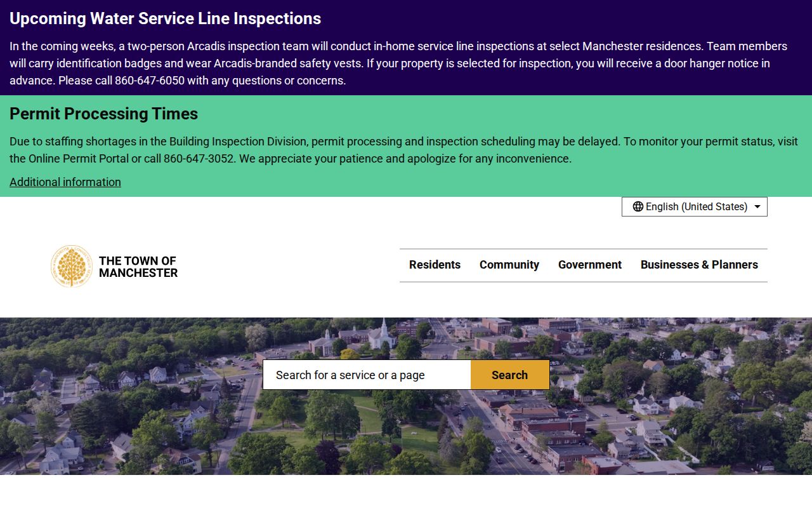Viewport: 812px width, 508px height.
Task: Select English (United States) language label
Action: pyautogui.click(x=697, y=206)
